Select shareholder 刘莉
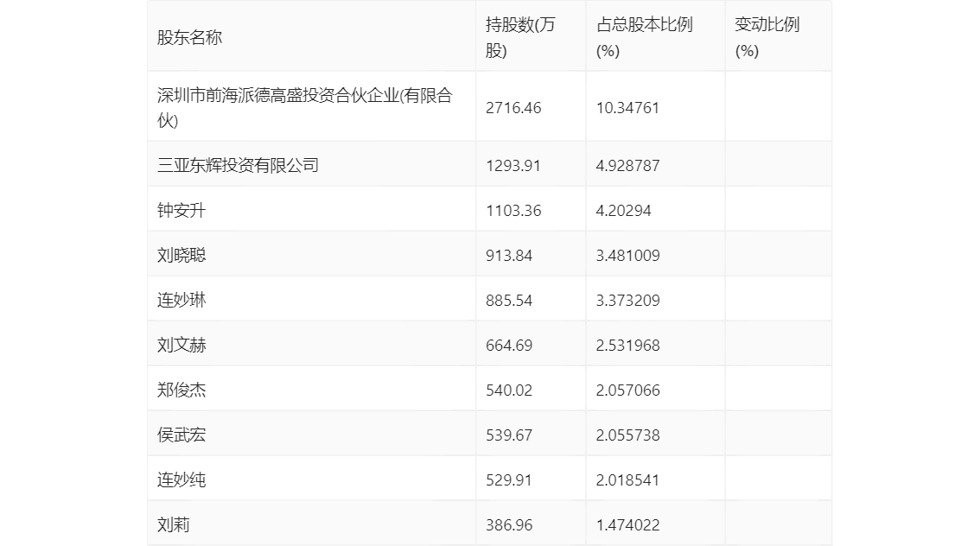 (173, 525)
